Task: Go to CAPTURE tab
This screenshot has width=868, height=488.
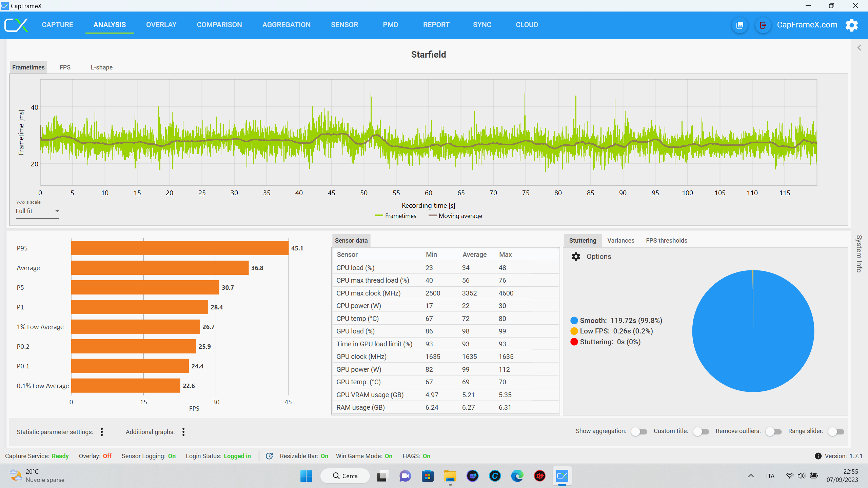Action: (x=57, y=25)
